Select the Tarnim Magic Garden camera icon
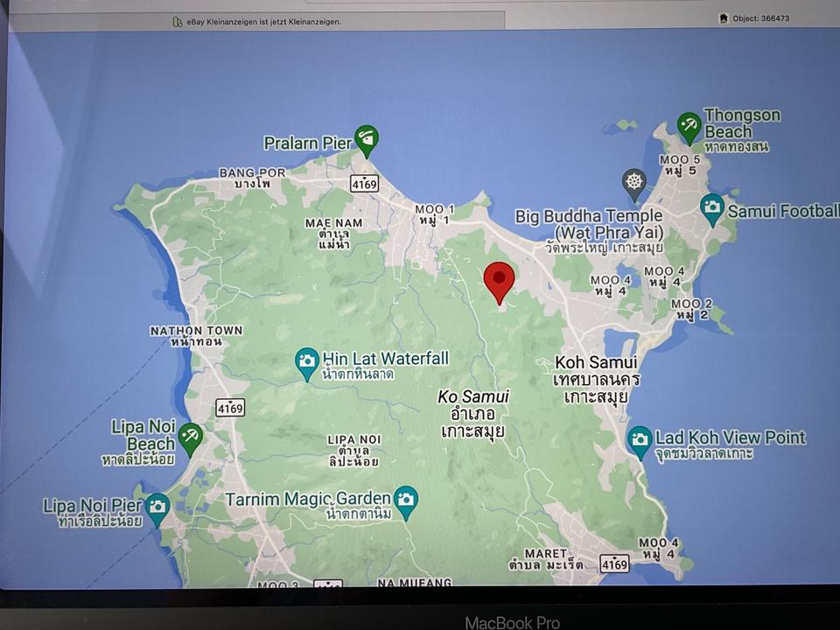 tap(405, 500)
